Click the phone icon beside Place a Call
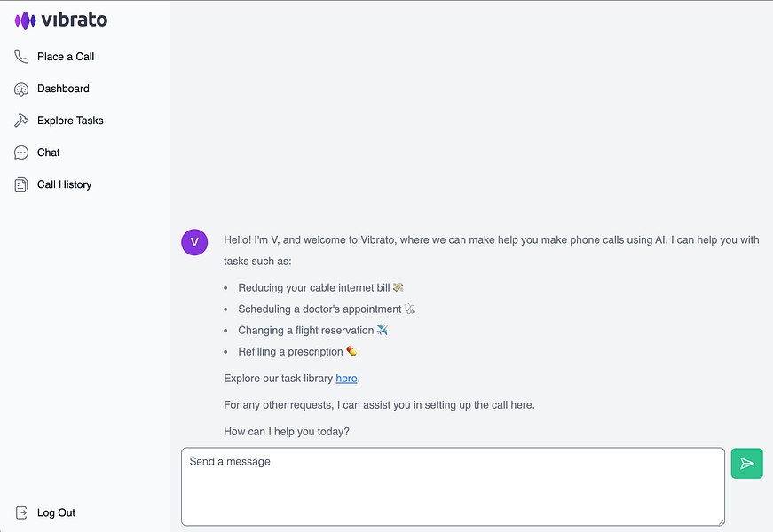The width and height of the screenshot is (773, 532). pyautogui.click(x=21, y=57)
